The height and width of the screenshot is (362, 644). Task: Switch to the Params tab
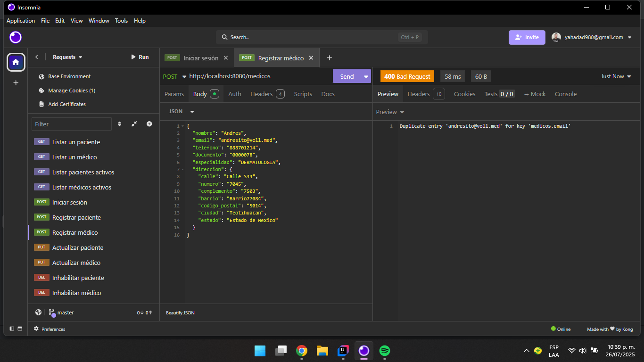click(174, 94)
